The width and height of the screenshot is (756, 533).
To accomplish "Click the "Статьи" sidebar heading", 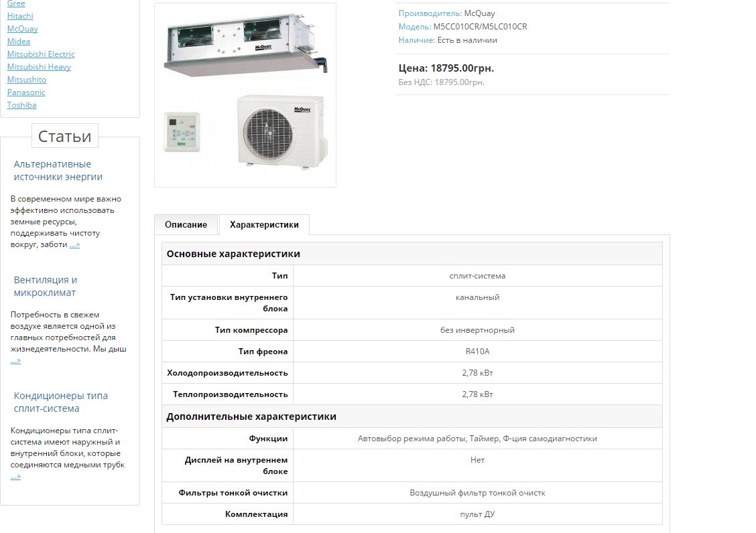I will pos(64,137).
